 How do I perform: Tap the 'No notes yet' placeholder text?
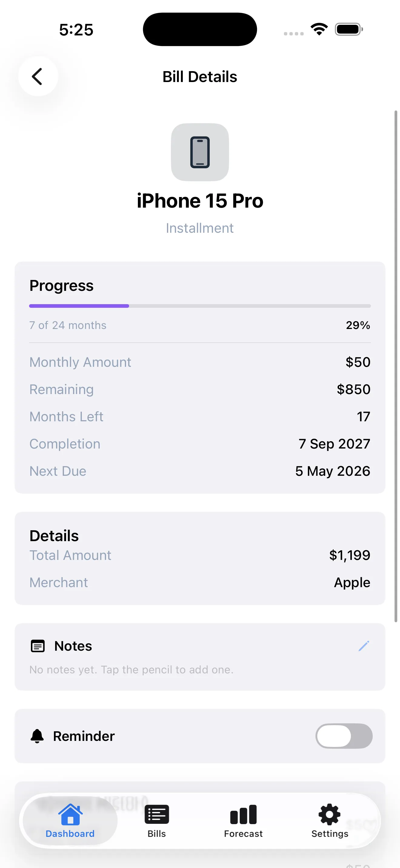pyautogui.click(x=131, y=669)
